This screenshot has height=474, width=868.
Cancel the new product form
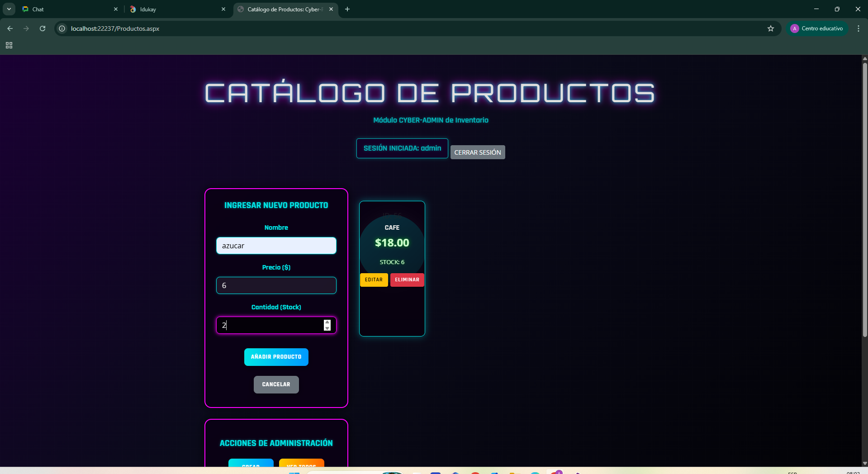[x=276, y=384]
